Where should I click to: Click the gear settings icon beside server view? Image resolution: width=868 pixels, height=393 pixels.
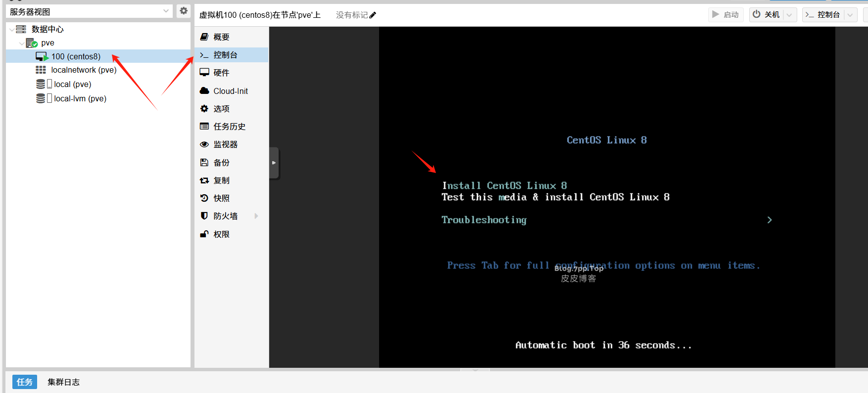tap(184, 11)
